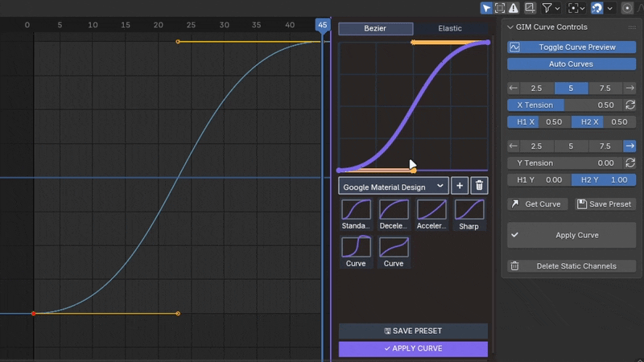Click the Normalize curves icon in header
This screenshot has height=362, width=644.
click(x=530, y=8)
